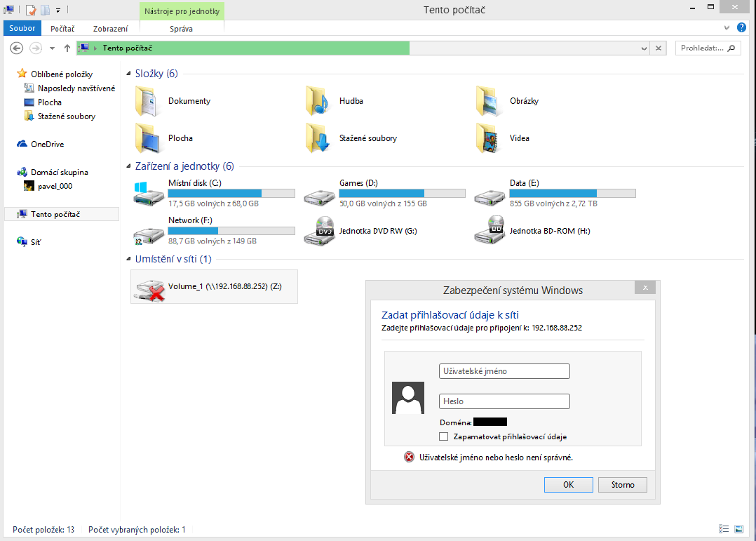
Task: Open the Customize Quick Access Toolbar dropdown
Action: (x=58, y=10)
